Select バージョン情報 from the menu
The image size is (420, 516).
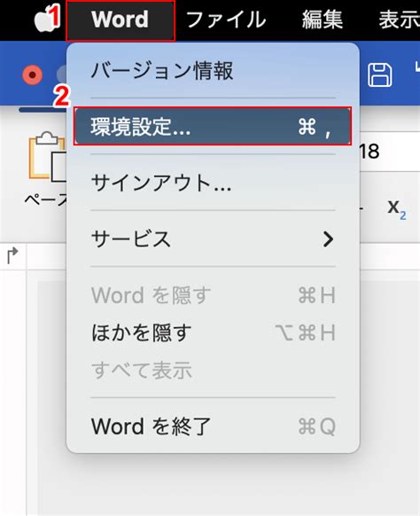click(x=213, y=71)
